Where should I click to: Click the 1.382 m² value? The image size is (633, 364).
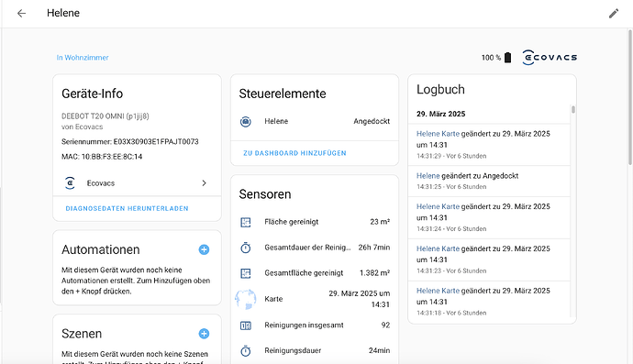(374, 273)
